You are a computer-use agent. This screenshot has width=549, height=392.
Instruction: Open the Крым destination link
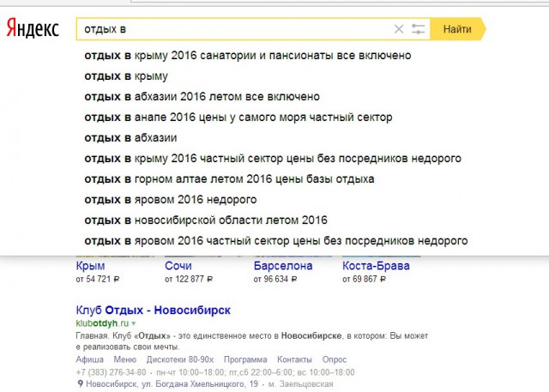(90, 266)
